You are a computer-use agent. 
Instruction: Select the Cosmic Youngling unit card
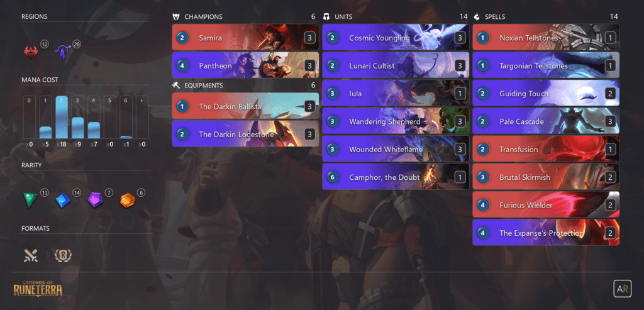coord(396,38)
